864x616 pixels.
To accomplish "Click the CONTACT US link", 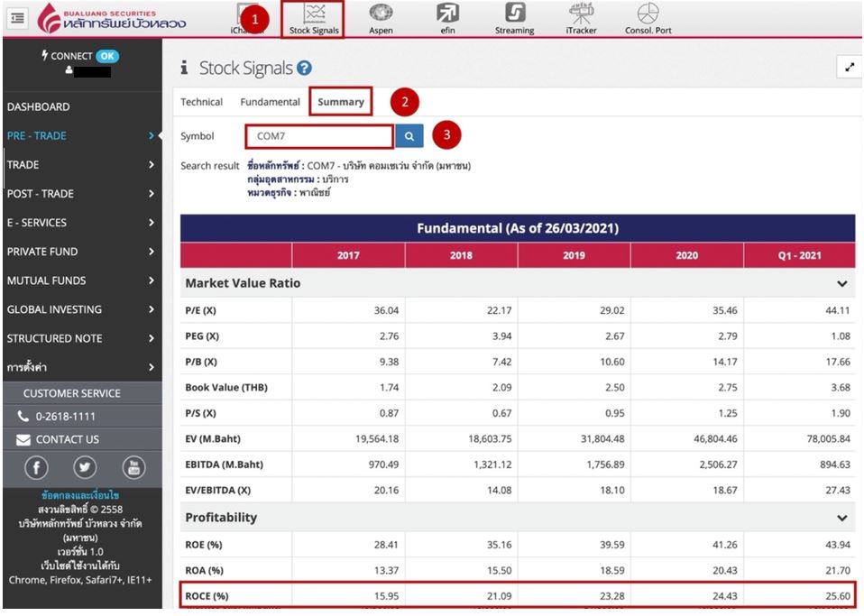I will (x=68, y=440).
